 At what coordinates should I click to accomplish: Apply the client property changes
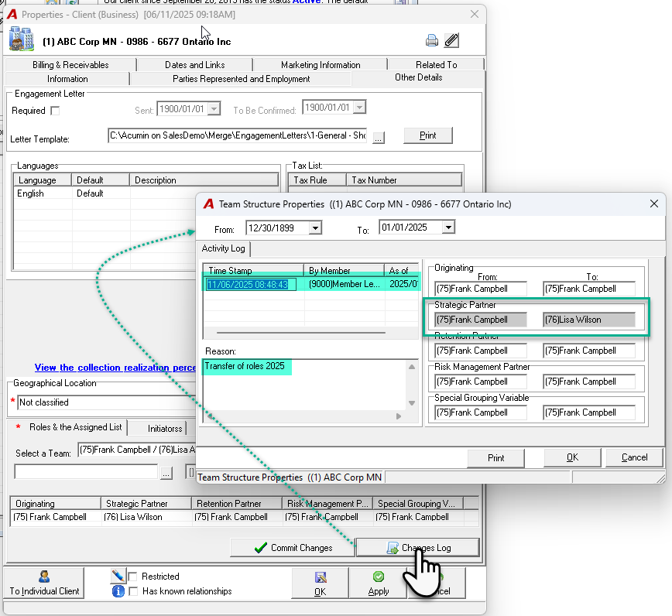tap(379, 583)
